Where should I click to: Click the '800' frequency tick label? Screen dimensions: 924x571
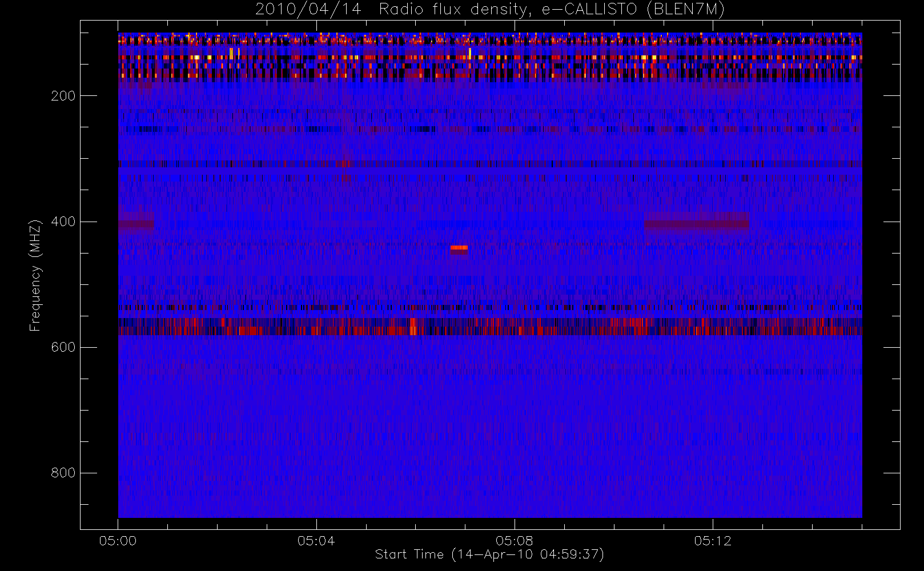[x=63, y=473]
